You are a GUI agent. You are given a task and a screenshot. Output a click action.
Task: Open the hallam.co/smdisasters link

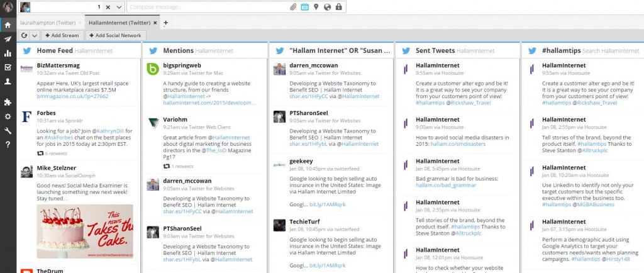[458, 144]
